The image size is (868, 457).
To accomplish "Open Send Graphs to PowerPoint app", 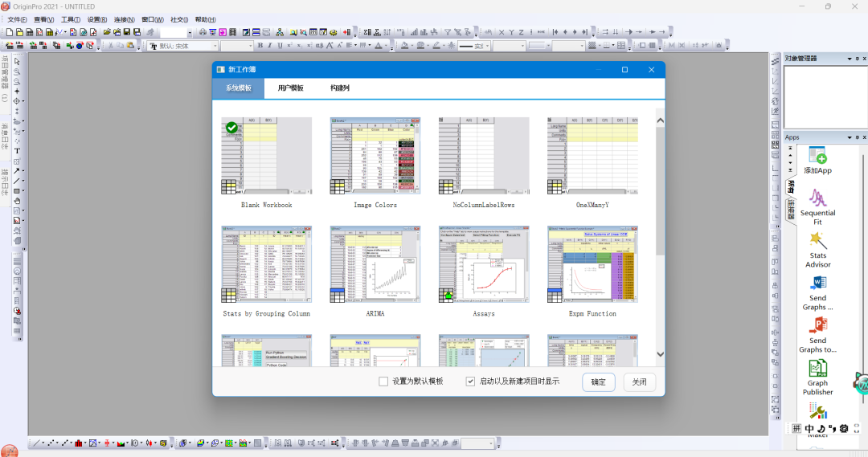I will tap(817, 335).
